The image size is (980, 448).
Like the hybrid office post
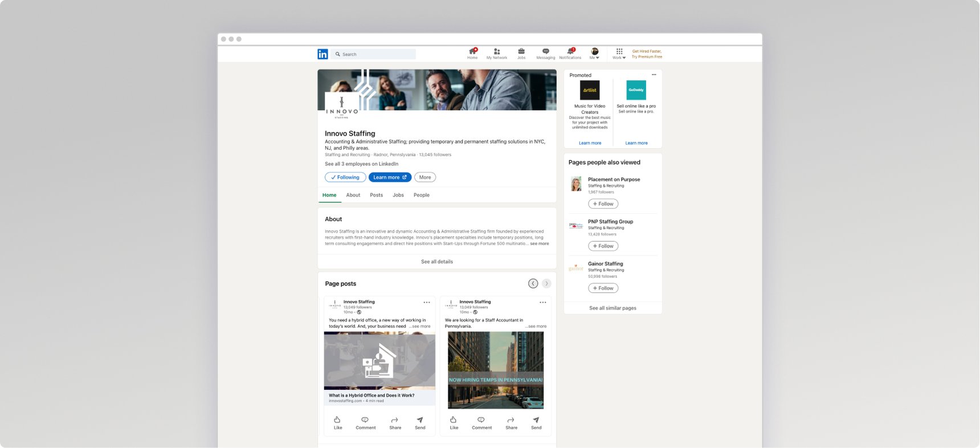[338, 423]
